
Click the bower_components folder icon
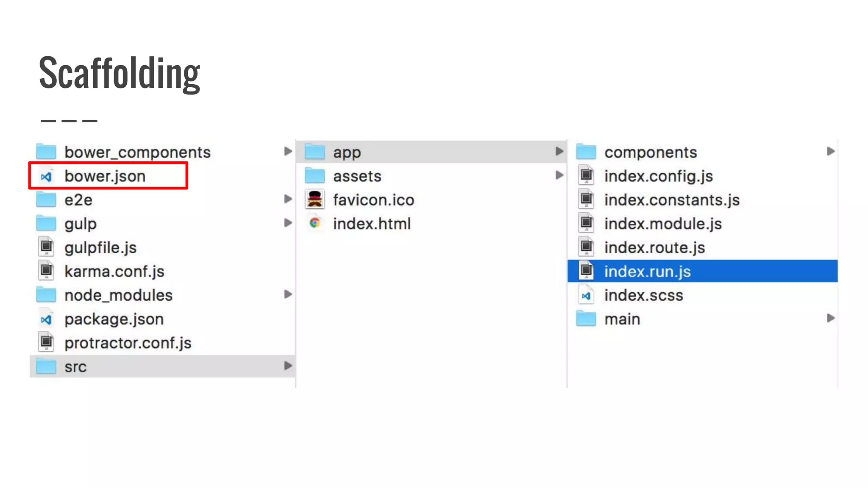[x=46, y=152]
